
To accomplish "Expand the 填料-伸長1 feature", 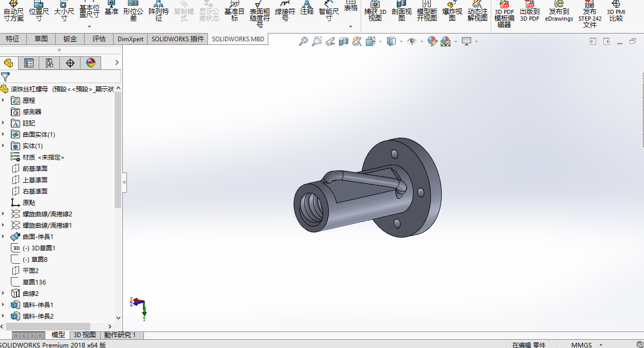I will click(3, 305).
